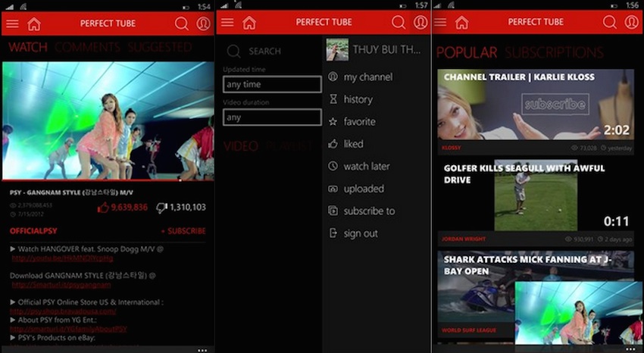Tap the THUY BUI profile avatar

(x=337, y=50)
